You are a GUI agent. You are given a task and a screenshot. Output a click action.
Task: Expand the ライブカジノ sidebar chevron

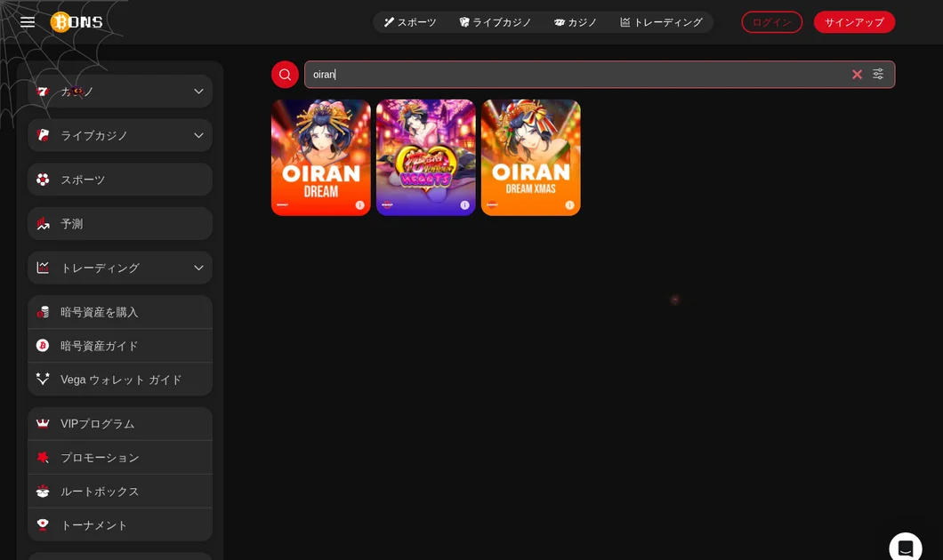click(x=198, y=136)
